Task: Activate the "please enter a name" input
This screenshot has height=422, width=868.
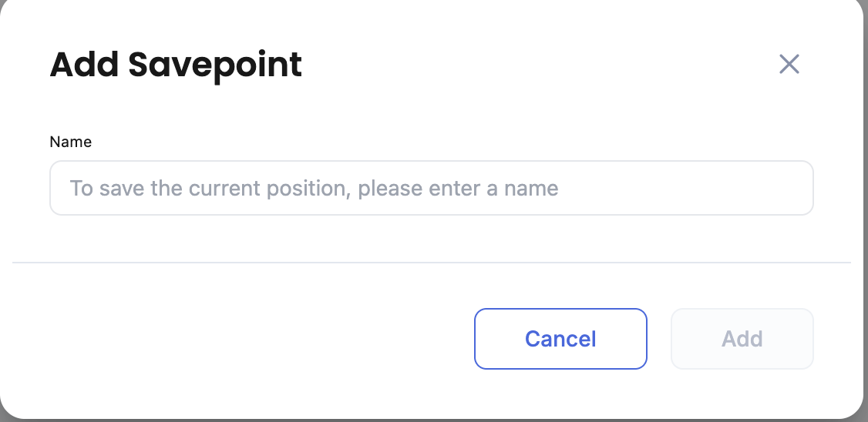Action: [x=431, y=188]
